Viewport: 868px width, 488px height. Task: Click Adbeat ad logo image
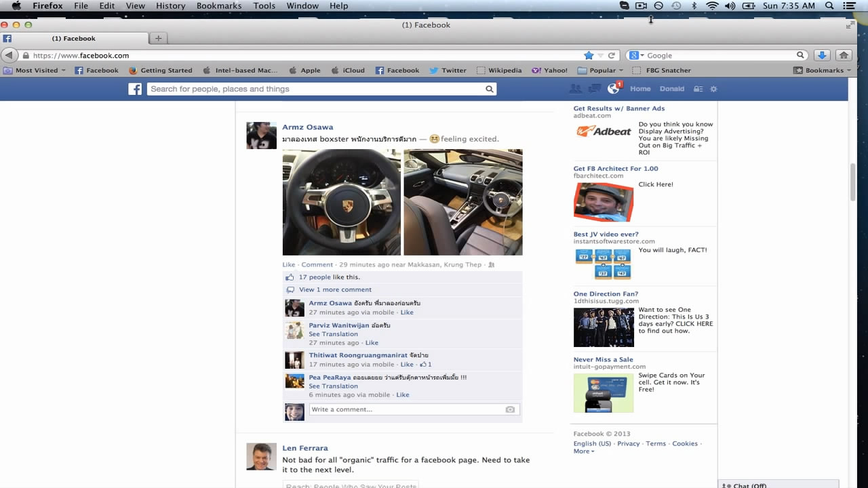pos(604,131)
